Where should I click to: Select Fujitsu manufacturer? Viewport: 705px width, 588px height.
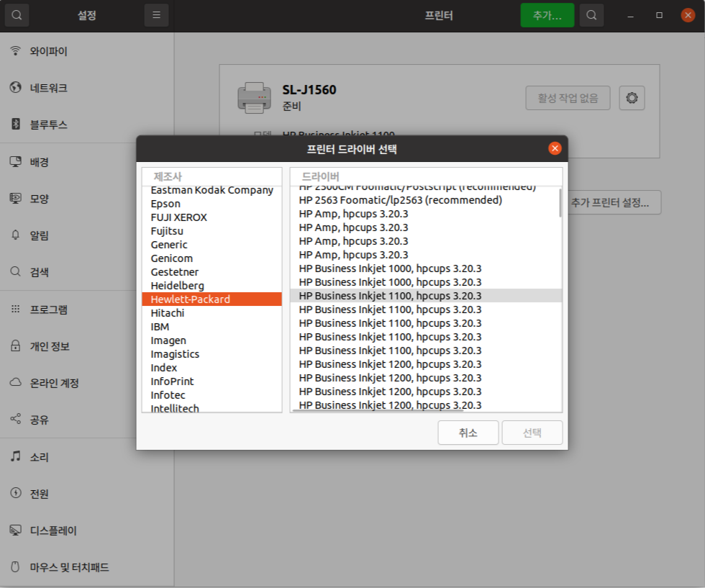211,231
